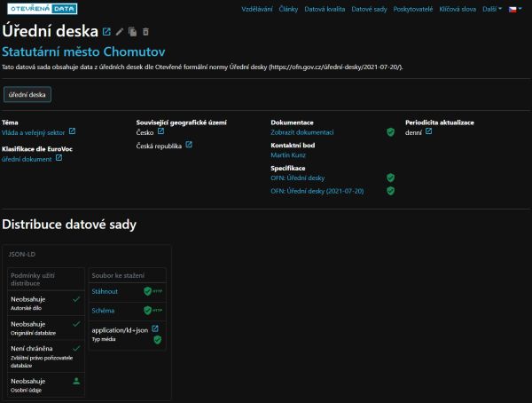
Task: Click the Související geografické území label
Action: (x=181, y=122)
